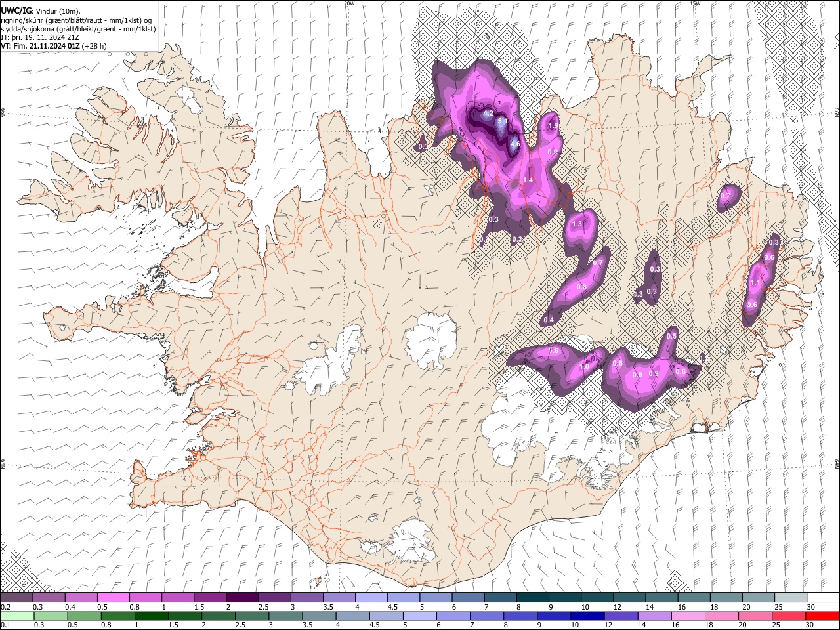The image size is (840, 630).
Task: Click the 20W longitude label
Action: (349, 3)
